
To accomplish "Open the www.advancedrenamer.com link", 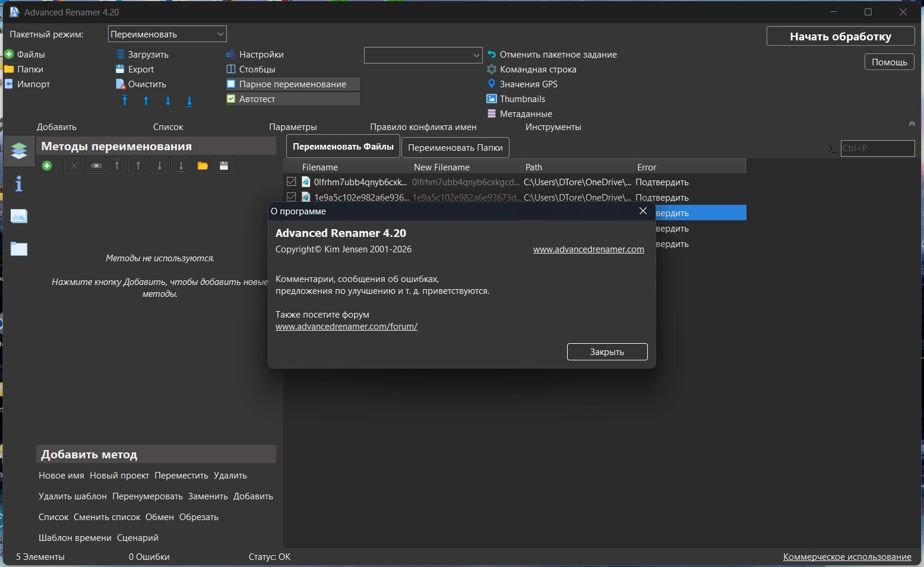I will 588,249.
